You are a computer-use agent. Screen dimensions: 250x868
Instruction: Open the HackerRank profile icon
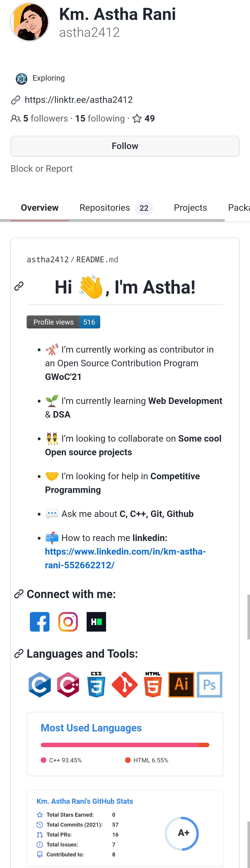click(x=97, y=622)
